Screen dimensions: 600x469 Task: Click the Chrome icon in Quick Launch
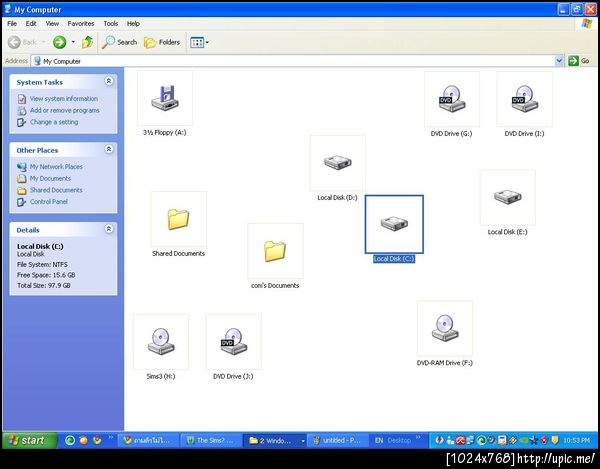[x=97, y=440]
